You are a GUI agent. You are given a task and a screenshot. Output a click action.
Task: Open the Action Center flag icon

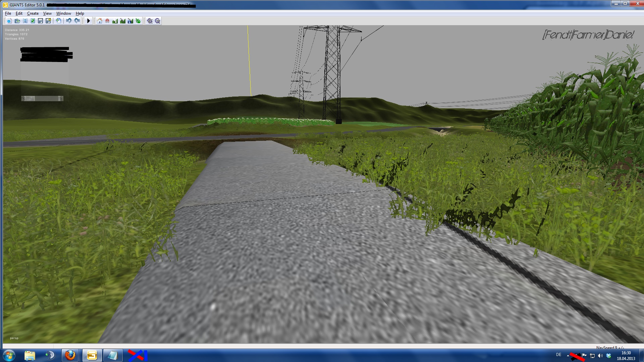584,356
